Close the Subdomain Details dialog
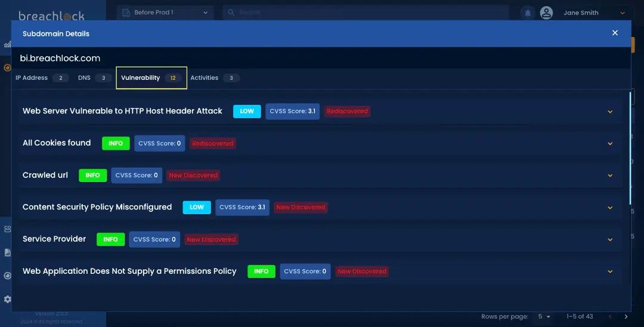 pos(615,33)
